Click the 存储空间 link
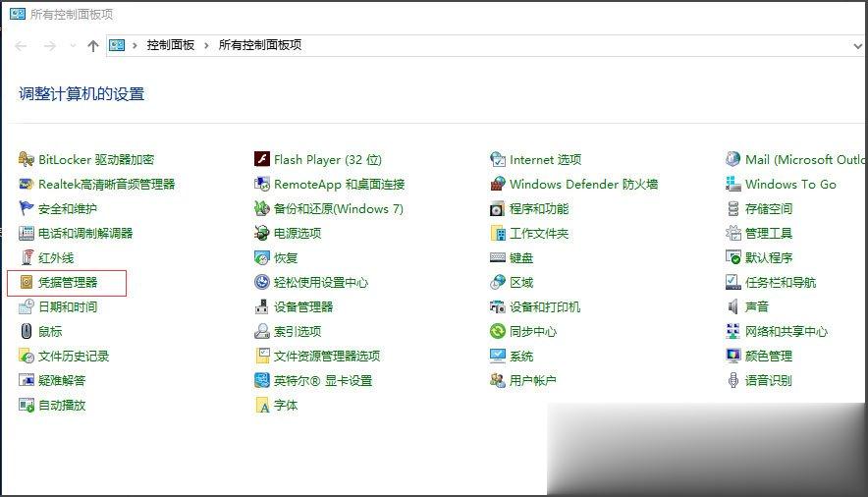868x497 pixels. coord(769,208)
